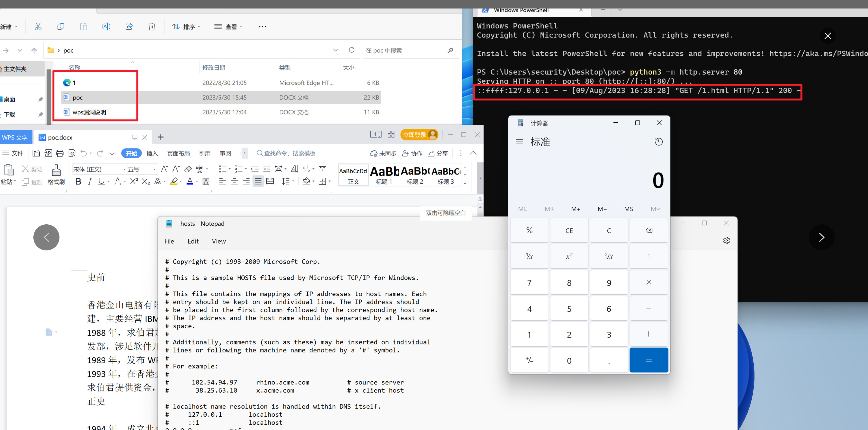Toggle character border A icon
Screen dimensions: 868x430
(x=206, y=181)
